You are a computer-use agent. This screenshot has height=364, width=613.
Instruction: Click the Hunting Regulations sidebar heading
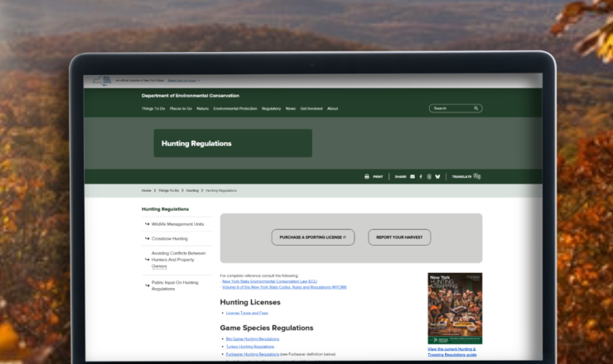(x=165, y=209)
